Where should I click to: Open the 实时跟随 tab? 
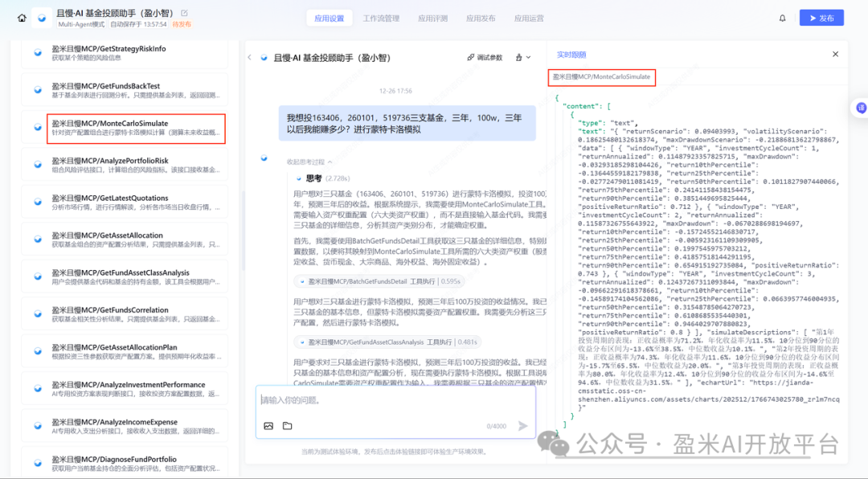[x=571, y=55]
